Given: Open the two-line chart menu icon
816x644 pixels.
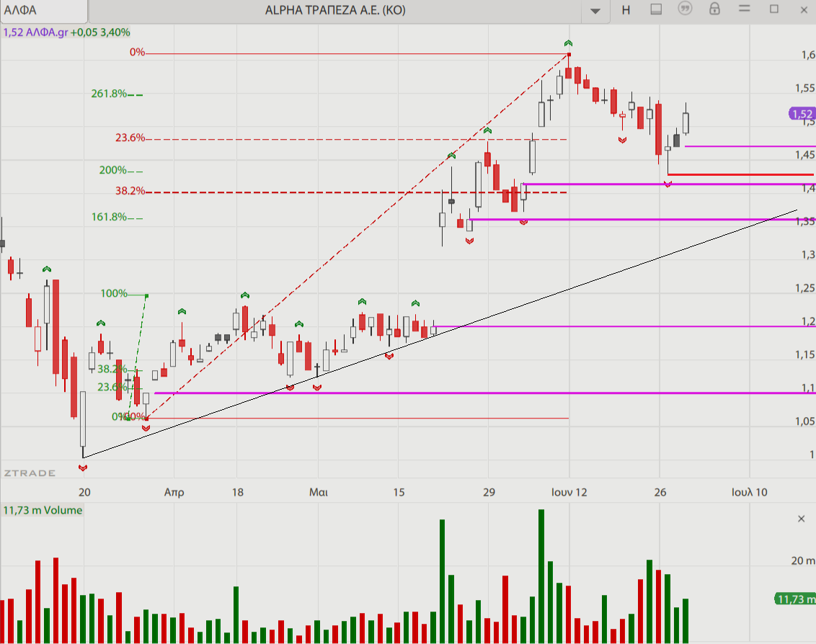Looking at the screenshot, I should click(x=744, y=9).
